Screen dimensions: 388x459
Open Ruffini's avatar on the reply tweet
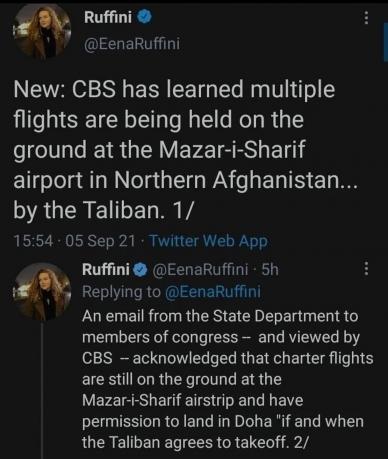[42, 291]
